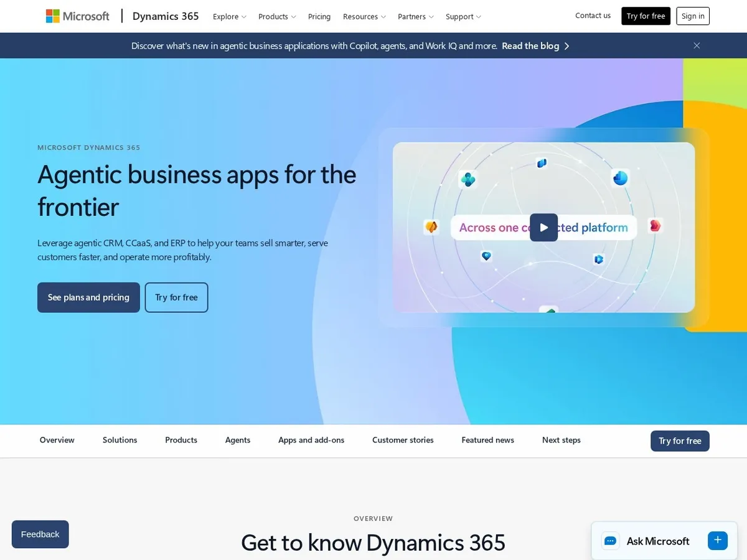
Task: Go to the Agents section tab
Action: (238, 440)
